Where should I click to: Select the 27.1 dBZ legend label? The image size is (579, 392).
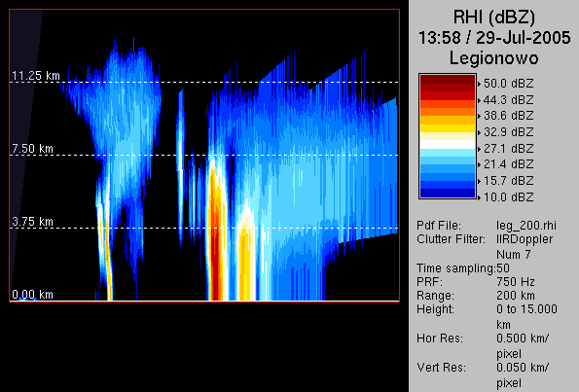coord(509,149)
